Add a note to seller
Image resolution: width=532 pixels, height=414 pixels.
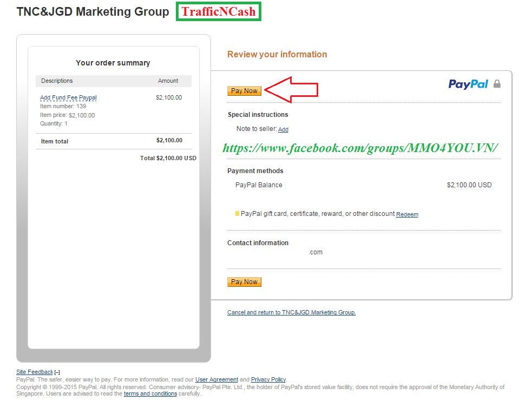(x=283, y=130)
